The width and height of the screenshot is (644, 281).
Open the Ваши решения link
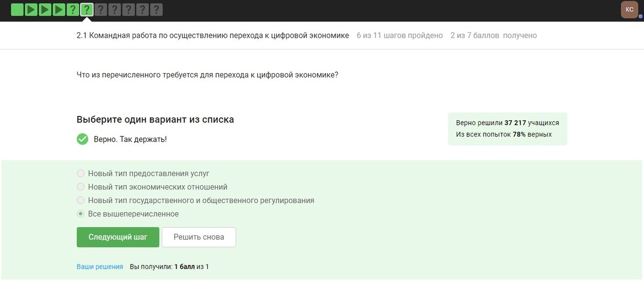pos(100,266)
